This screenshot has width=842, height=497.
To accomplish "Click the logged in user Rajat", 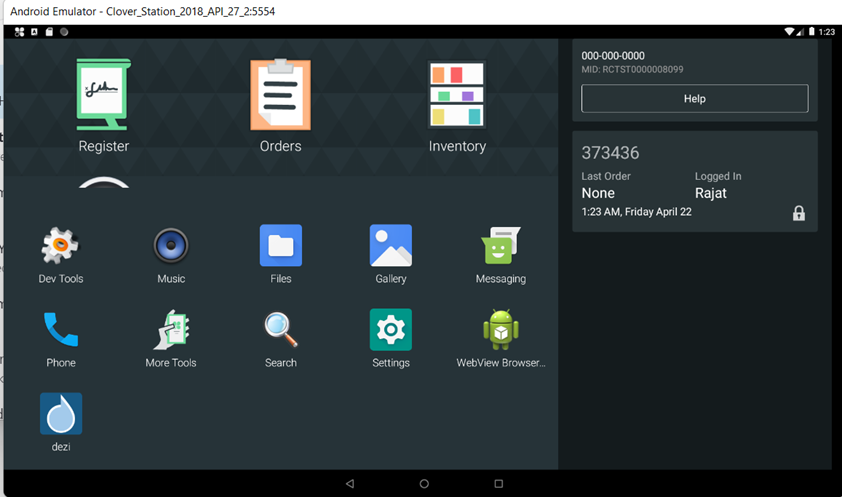I will click(x=710, y=193).
